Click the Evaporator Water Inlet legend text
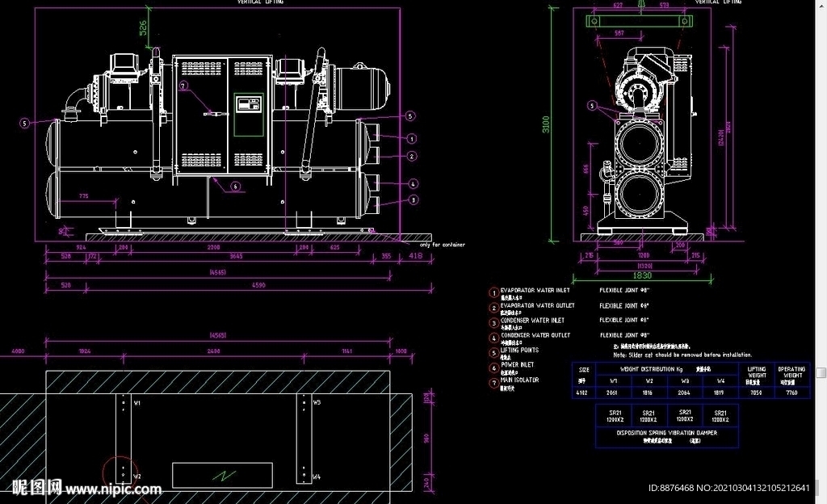Screen dimensions: 827x504 click(535, 291)
